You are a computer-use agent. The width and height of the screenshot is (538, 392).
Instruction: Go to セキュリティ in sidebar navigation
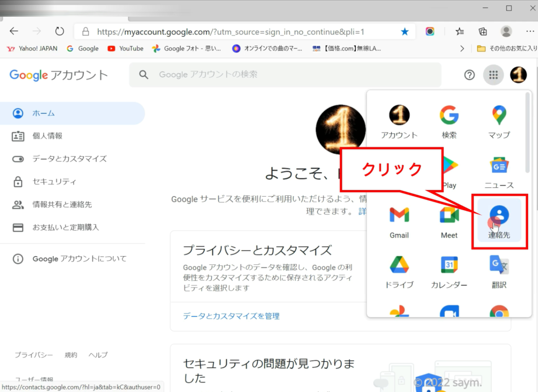pyautogui.click(x=54, y=182)
